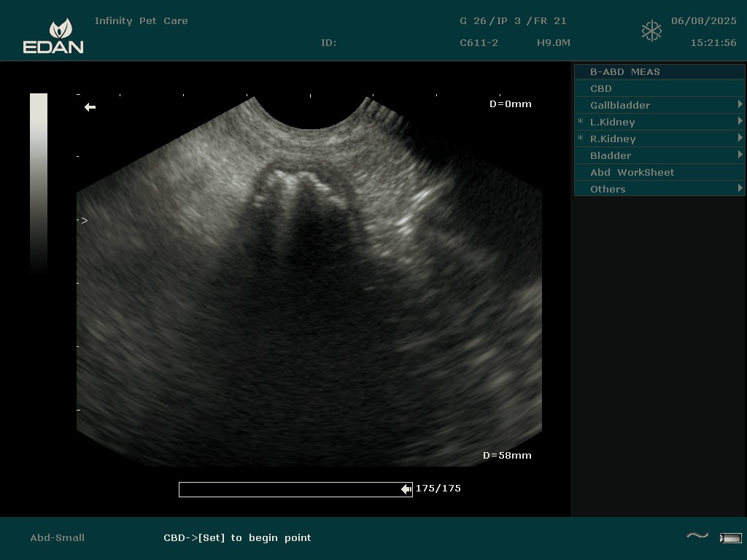
Task: Click the scan orientation arrow marker
Action: point(90,107)
